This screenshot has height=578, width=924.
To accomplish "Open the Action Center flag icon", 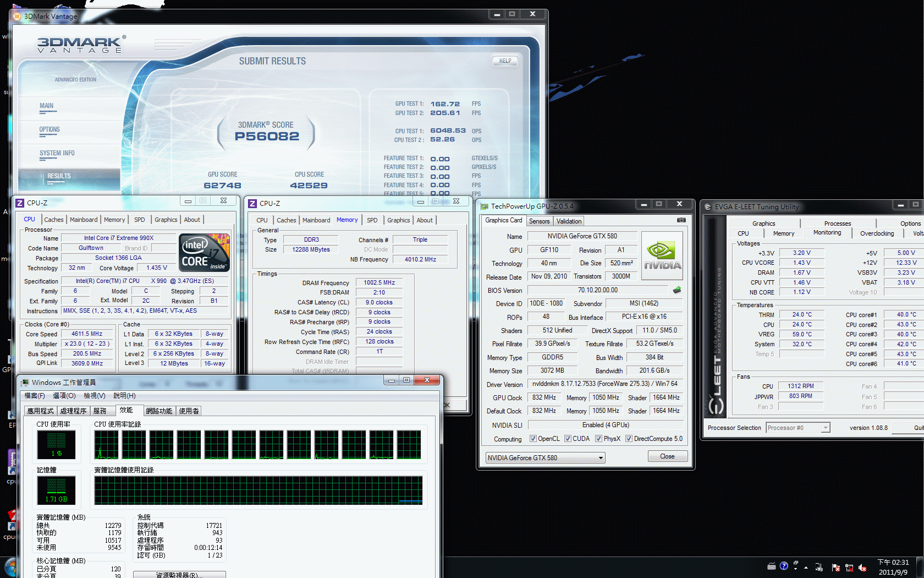I will tap(835, 568).
